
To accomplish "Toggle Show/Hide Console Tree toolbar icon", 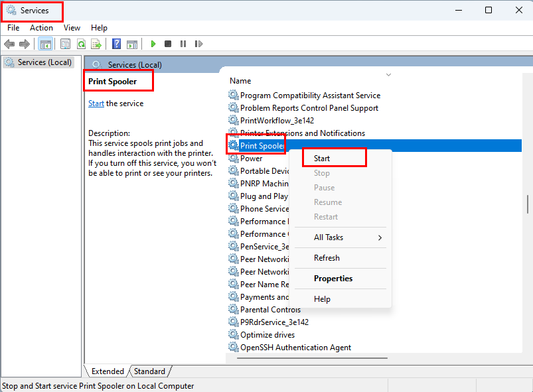I will pyautogui.click(x=46, y=44).
